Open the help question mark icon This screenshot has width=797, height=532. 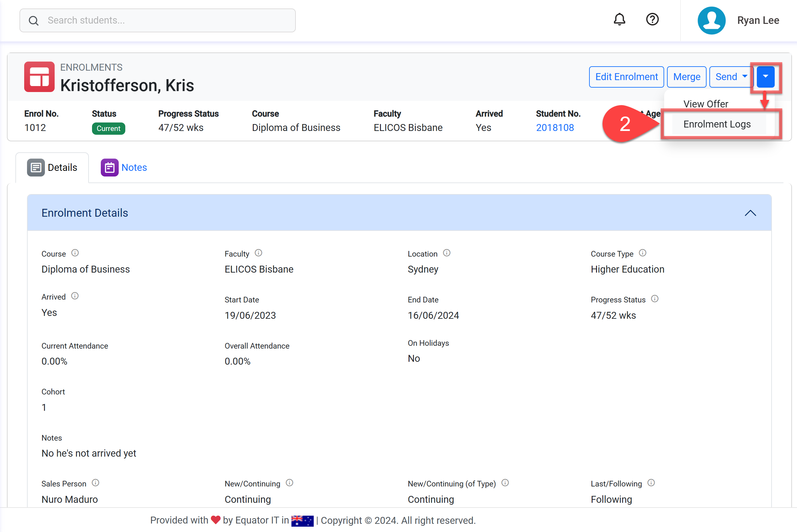click(x=652, y=20)
